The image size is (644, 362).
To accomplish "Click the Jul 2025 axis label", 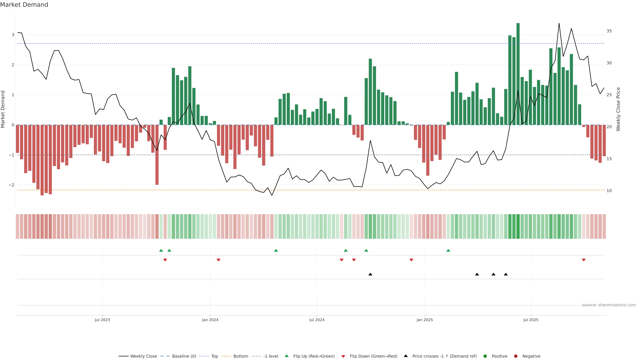I will click(530, 320).
